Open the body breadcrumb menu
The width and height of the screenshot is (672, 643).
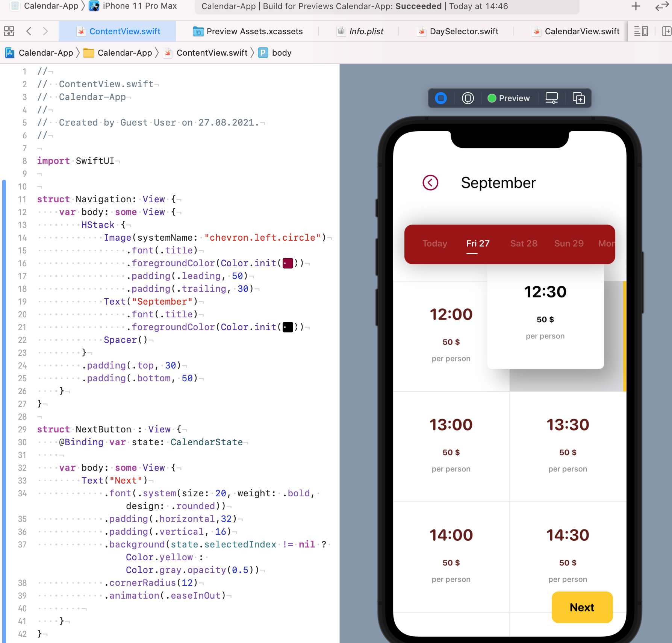[281, 53]
